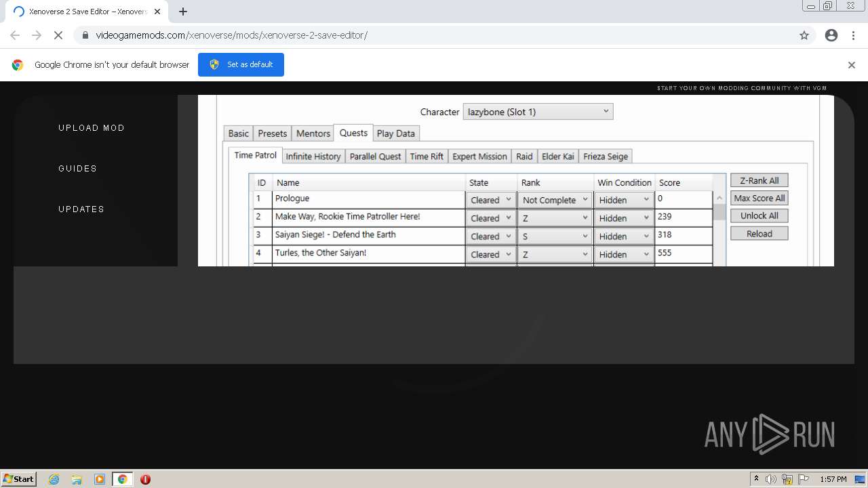Click the Chrome taskbar icon

click(x=123, y=479)
